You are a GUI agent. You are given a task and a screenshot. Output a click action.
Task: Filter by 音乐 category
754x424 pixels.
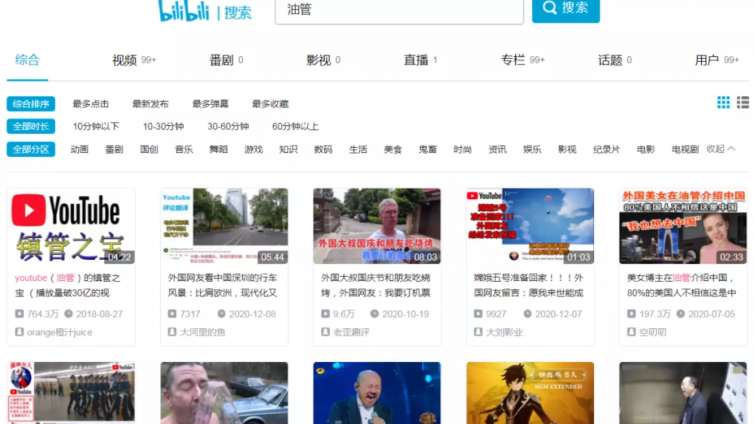point(184,150)
